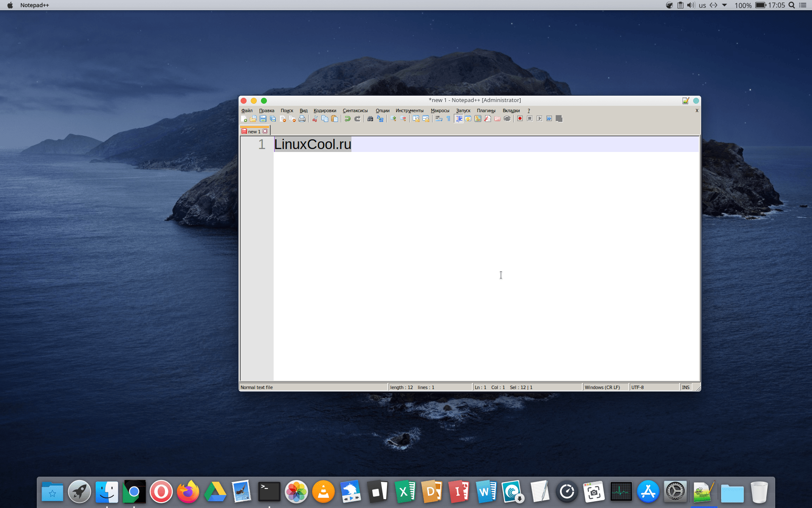Create a new document via toolbar icon
Image resolution: width=812 pixels, height=508 pixels.
click(x=244, y=119)
